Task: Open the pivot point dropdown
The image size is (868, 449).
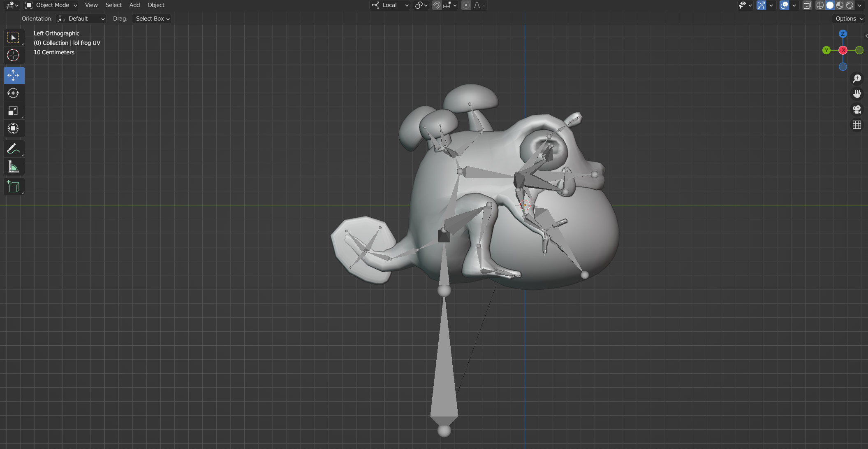Action: coord(421,5)
